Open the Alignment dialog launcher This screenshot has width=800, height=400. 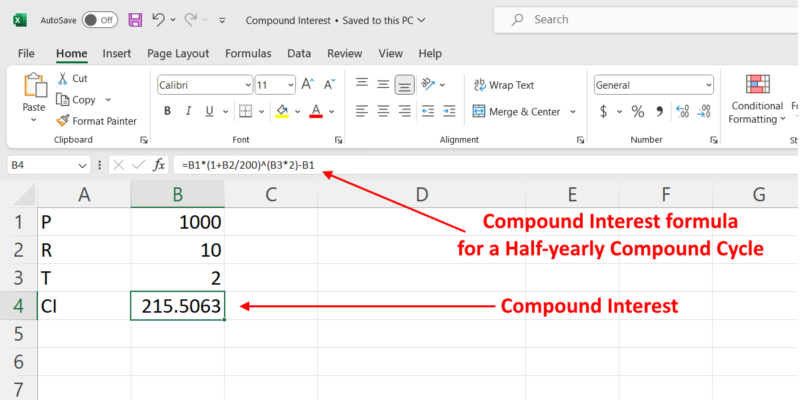tap(580, 140)
